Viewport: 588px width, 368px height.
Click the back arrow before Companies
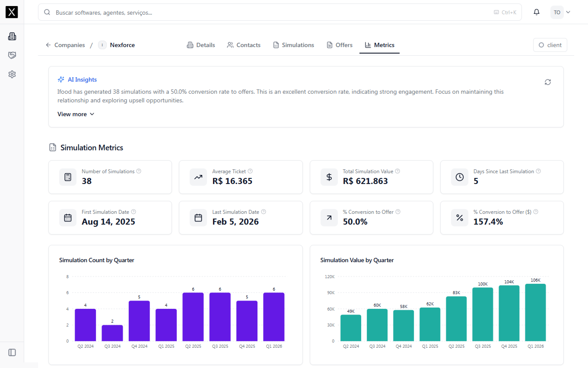click(48, 45)
